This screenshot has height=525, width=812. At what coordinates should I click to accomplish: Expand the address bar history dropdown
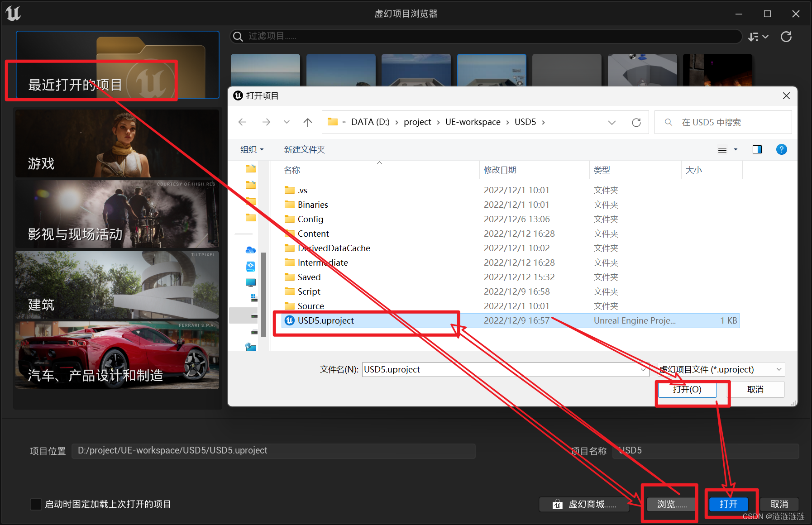(612, 122)
